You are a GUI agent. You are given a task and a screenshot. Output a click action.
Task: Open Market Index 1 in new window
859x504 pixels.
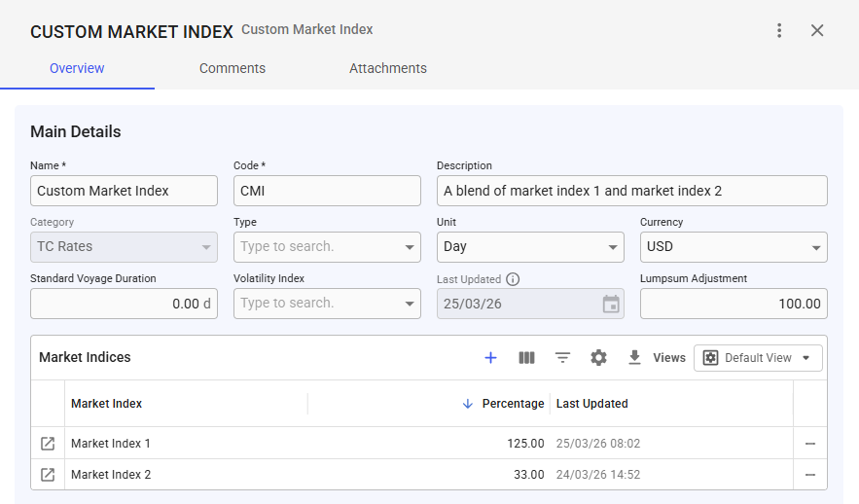(48, 444)
